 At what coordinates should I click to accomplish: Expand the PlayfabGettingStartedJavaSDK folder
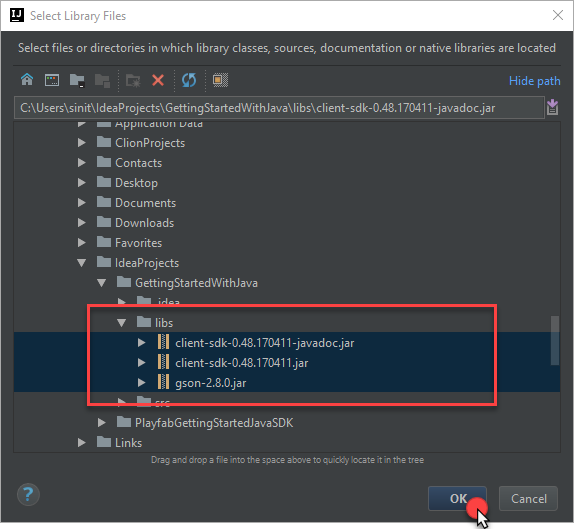click(102, 422)
